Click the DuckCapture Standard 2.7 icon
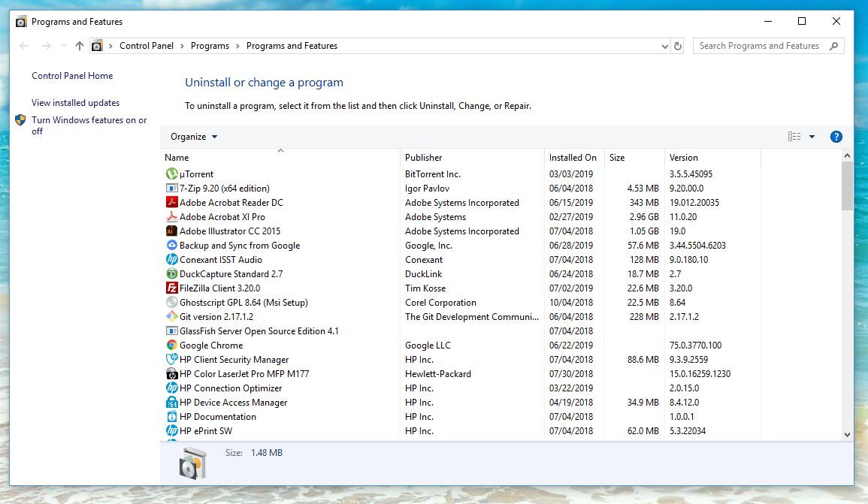Image resolution: width=868 pixels, height=504 pixels. 171,274
